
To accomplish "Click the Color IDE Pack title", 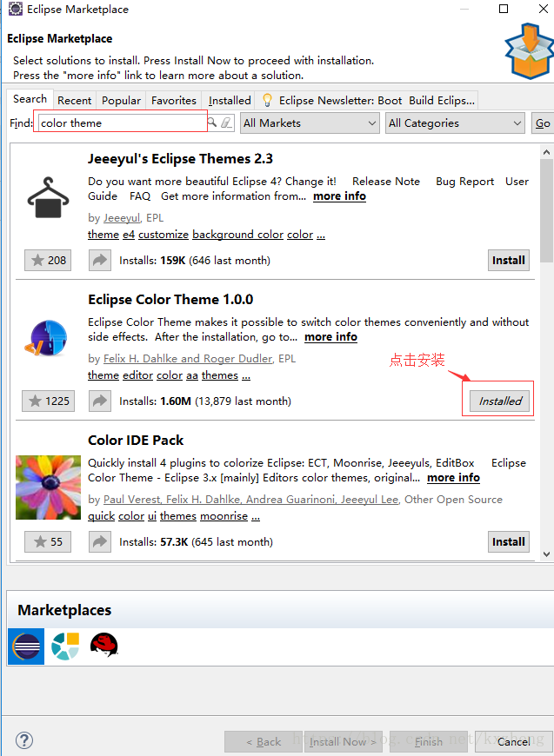I will [136, 441].
